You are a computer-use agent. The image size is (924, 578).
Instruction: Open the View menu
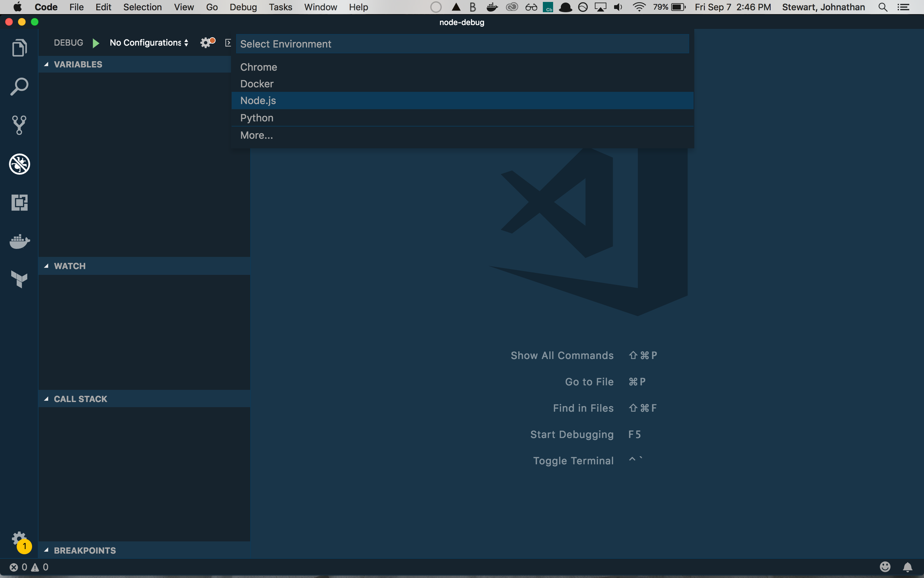[x=184, y=7]
